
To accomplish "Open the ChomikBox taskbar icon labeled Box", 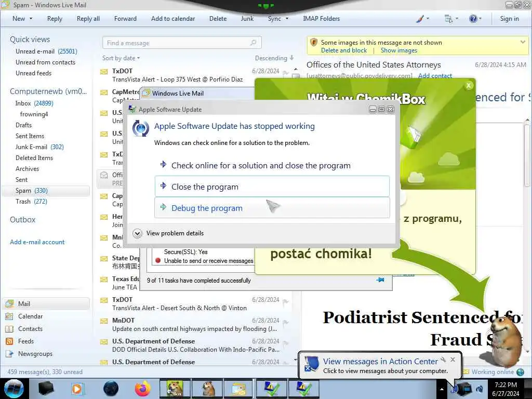I will tap(175, 389).
